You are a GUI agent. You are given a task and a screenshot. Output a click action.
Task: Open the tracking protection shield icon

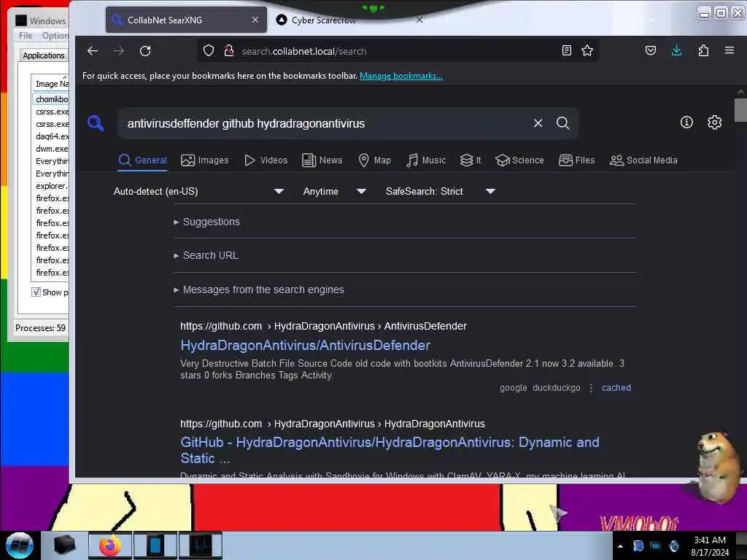pos(209,51)
